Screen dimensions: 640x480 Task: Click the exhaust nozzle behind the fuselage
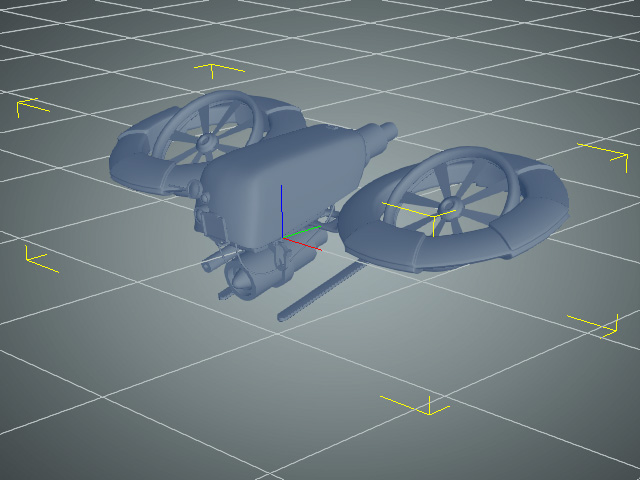click(382, 134)
